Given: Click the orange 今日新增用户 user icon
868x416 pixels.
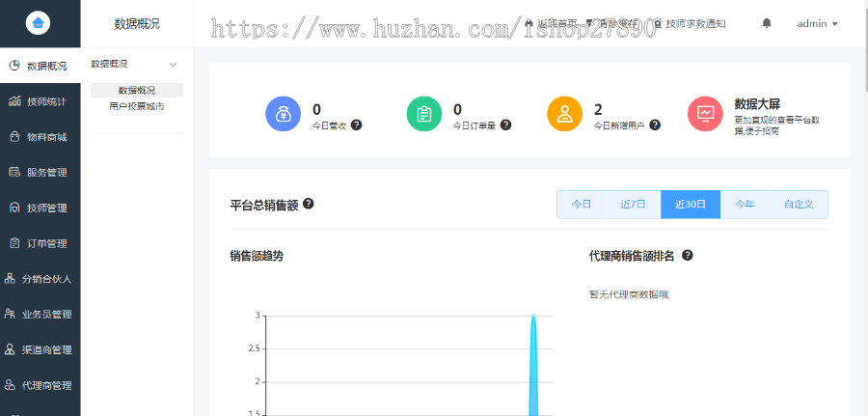Looking at the screenshot, I should click(564, 114).
